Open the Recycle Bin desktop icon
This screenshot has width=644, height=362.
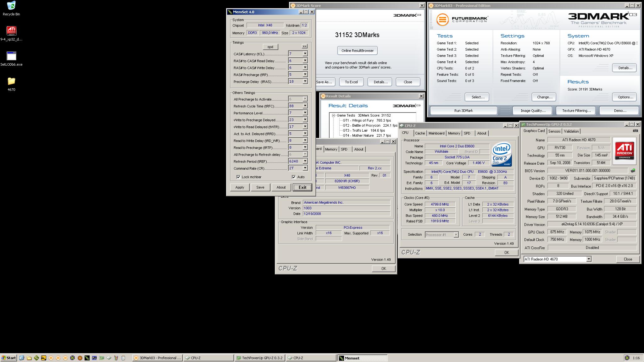(x=11, y=8)
